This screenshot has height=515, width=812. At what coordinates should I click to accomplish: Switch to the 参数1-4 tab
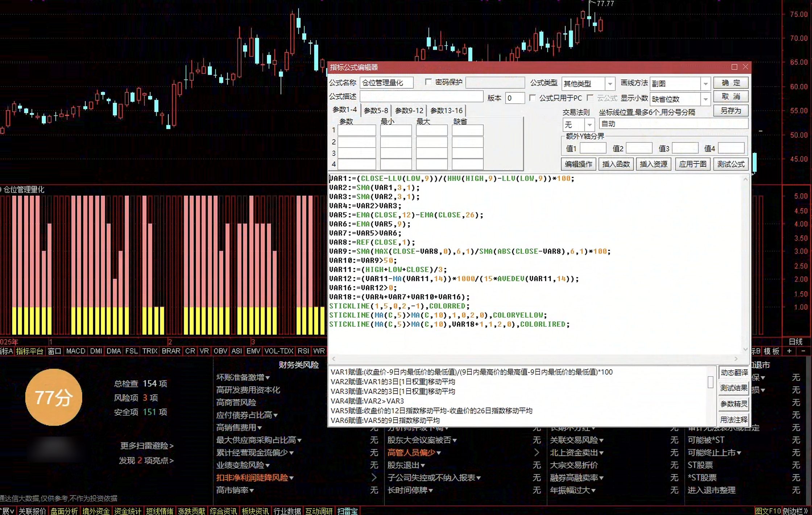[x=345, y=110]
